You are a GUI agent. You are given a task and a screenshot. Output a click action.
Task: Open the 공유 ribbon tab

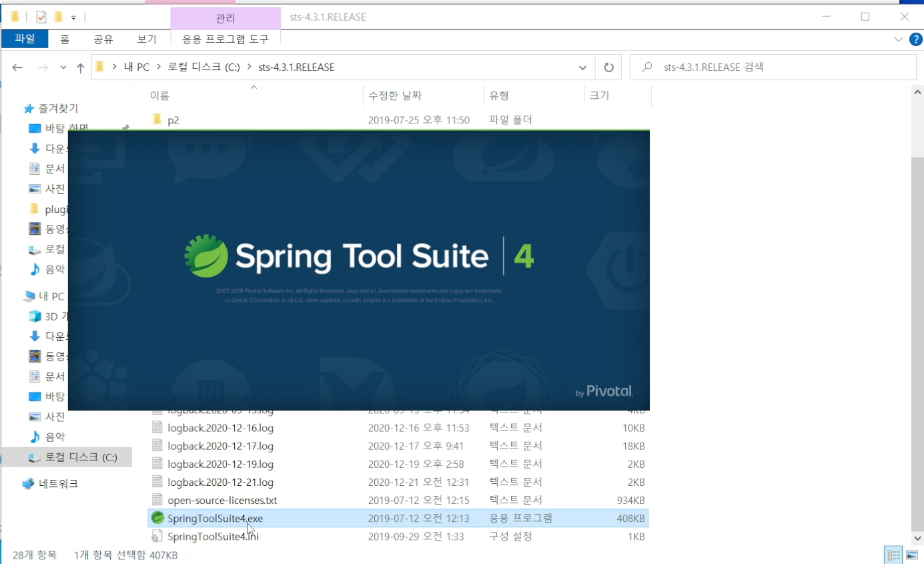[103, 39]
